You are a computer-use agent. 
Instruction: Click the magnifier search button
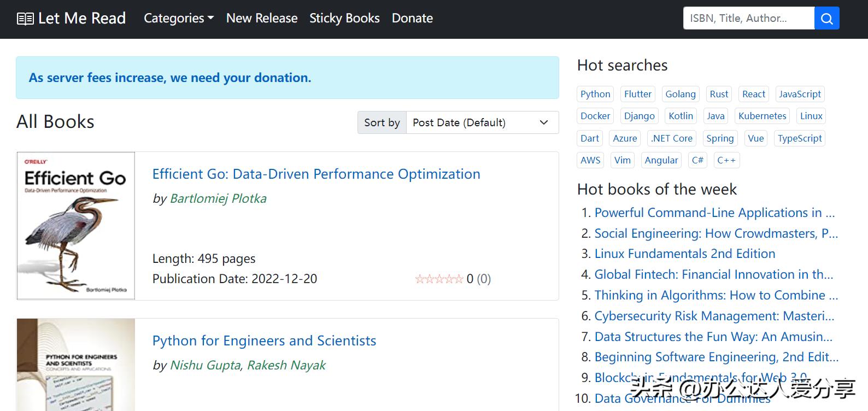pos(826,19)
